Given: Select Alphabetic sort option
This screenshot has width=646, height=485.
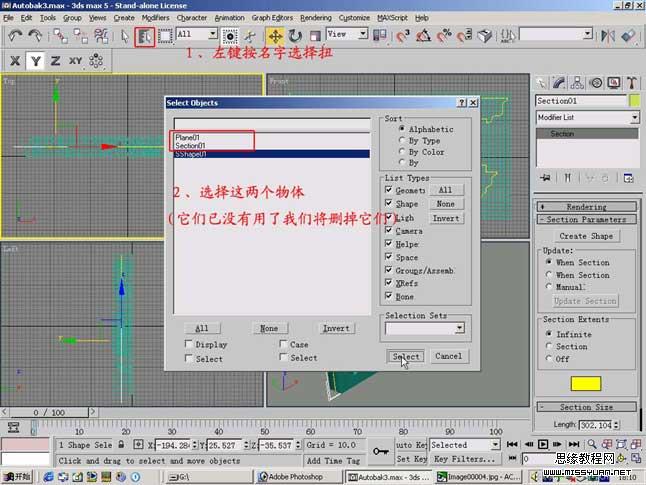Looking at the screenshot, I should tap(402, 129).
